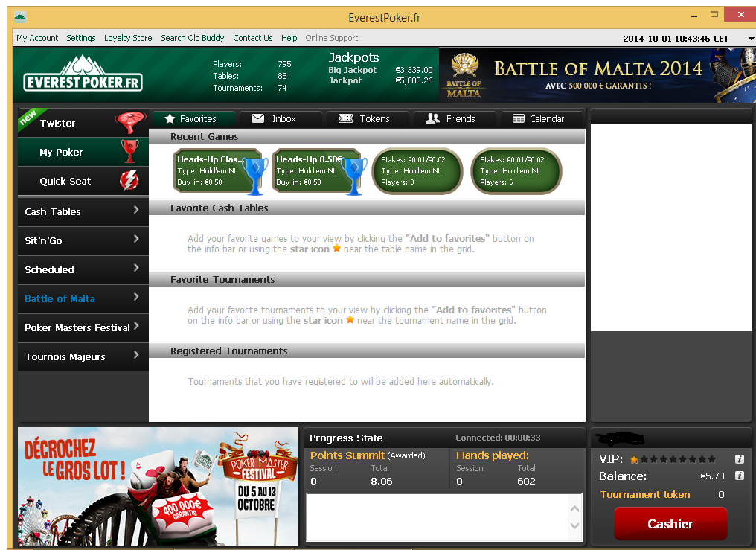Click the Balance value €5.78

point(712,476)
